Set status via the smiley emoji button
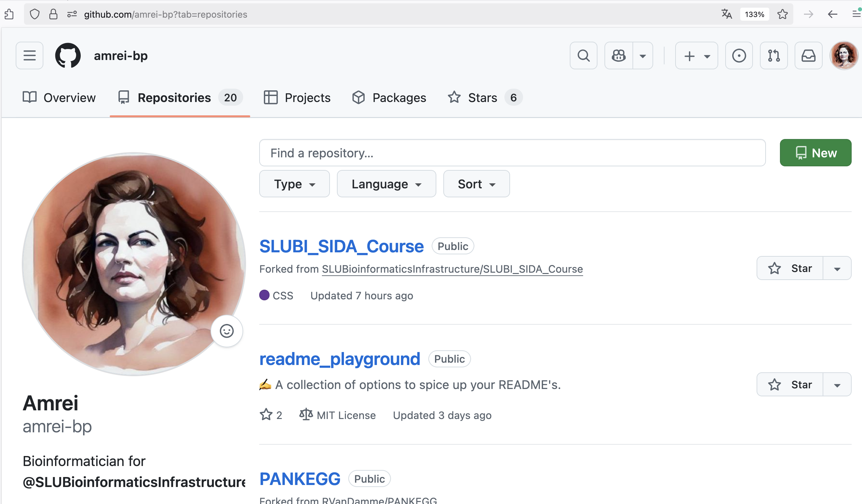Screen dimensions: 862x504 point(227,331)
